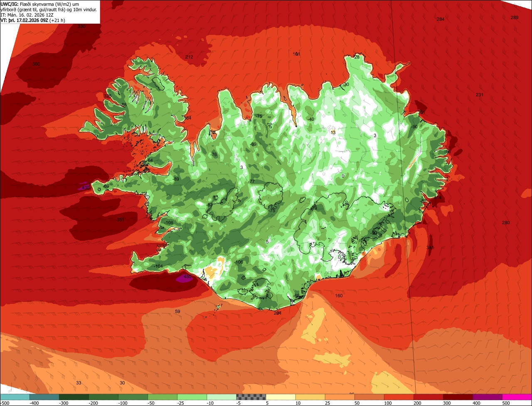Click the 204 value at the south coast
This screenshot has width=532, height=406.
point(278,313)
